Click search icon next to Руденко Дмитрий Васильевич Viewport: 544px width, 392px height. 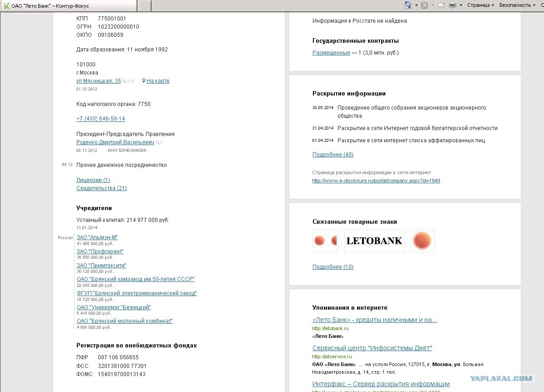point(158,143)
